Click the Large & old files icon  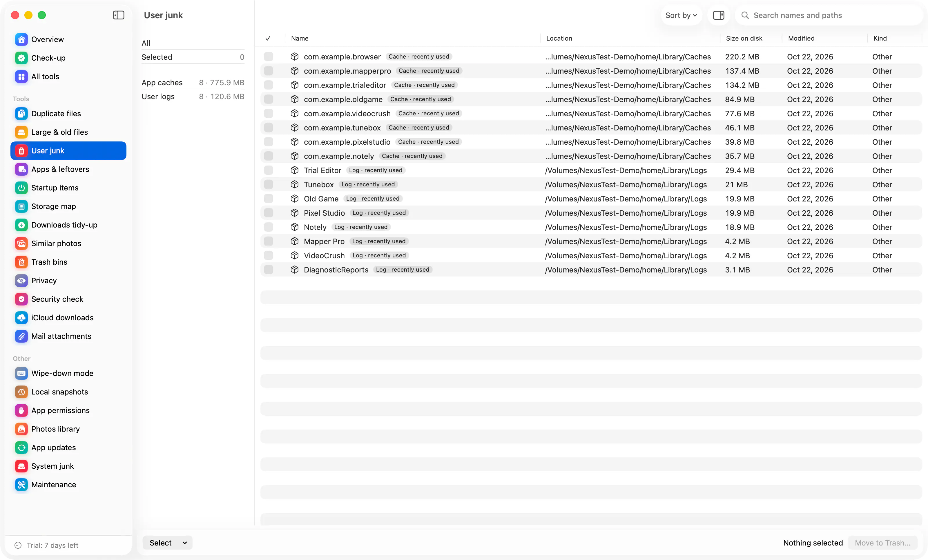tap(21, 132)
